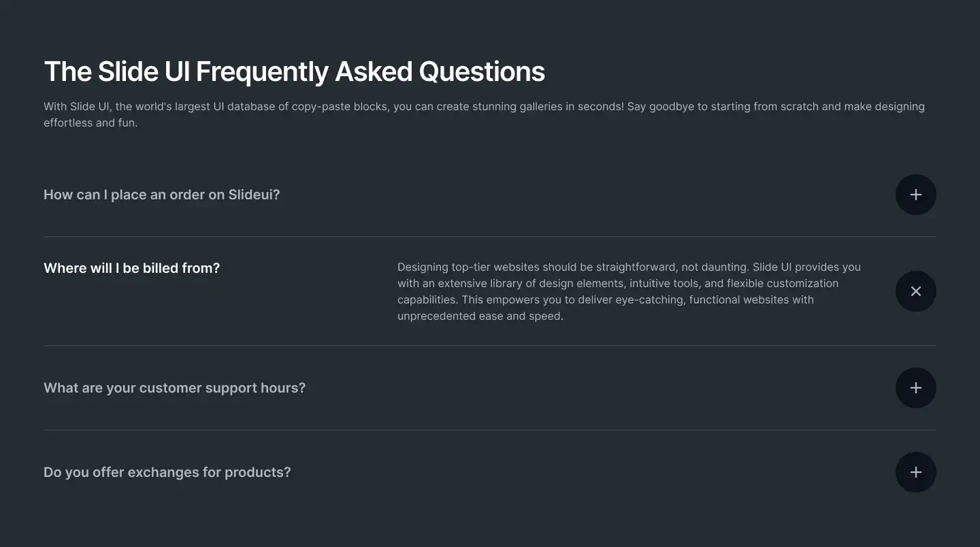Click the 'effortless and fun.' line of intro
Screen dimensions: 980x547
[91, 123]
